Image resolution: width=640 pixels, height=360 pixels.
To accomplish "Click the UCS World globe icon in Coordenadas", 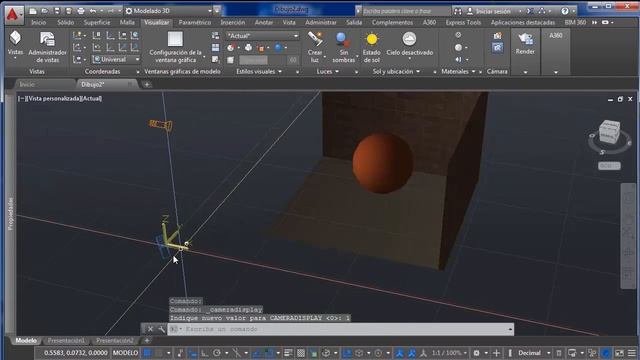I will [135, 36].
